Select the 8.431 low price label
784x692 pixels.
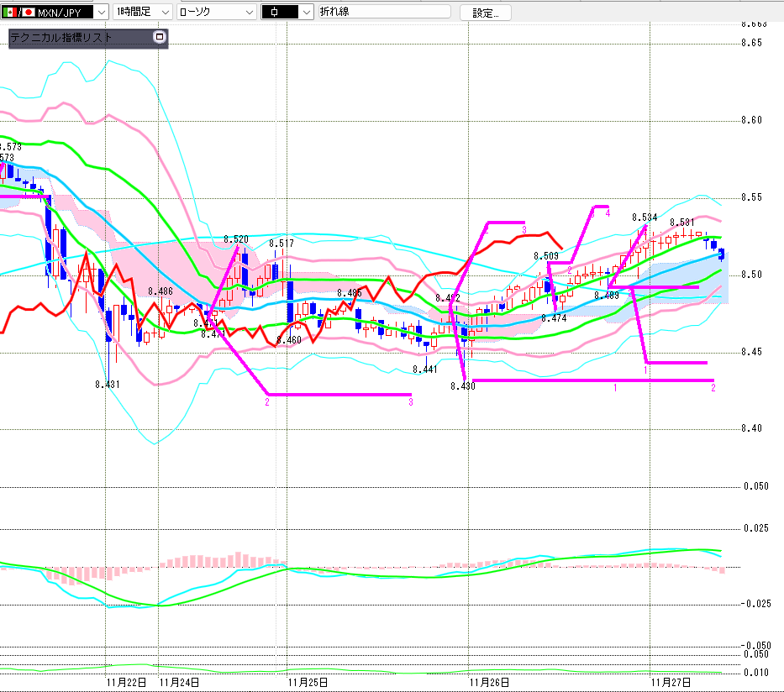107,384
